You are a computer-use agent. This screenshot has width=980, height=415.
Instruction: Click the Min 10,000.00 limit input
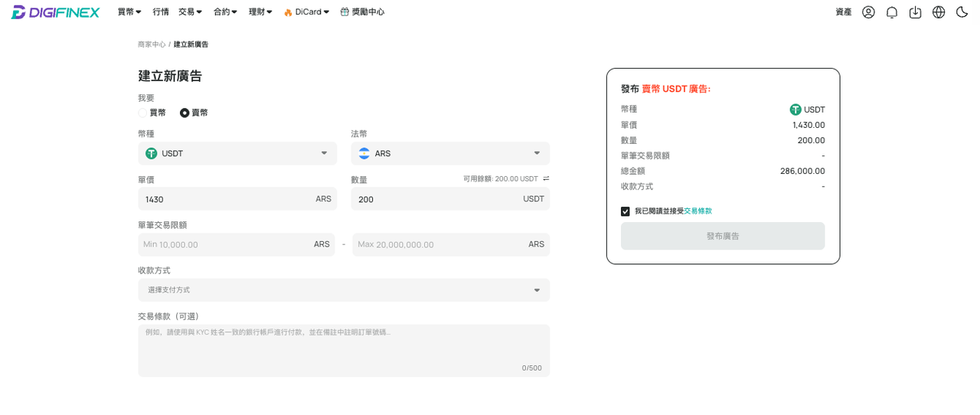tap(237, 244)
